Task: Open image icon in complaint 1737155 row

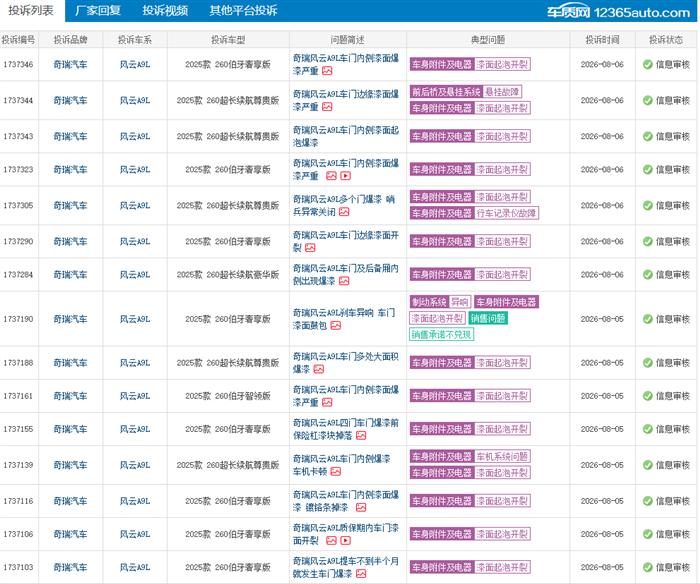Action: [361, 435]
